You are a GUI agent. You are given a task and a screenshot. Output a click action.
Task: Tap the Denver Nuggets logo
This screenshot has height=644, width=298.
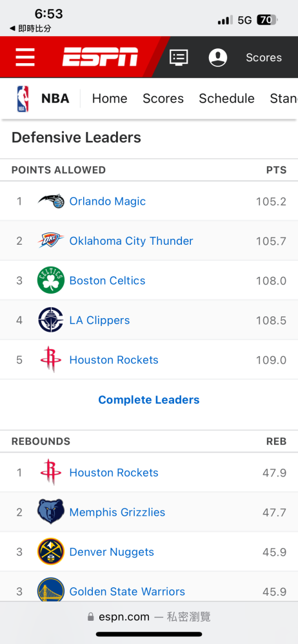pos(51,552)
